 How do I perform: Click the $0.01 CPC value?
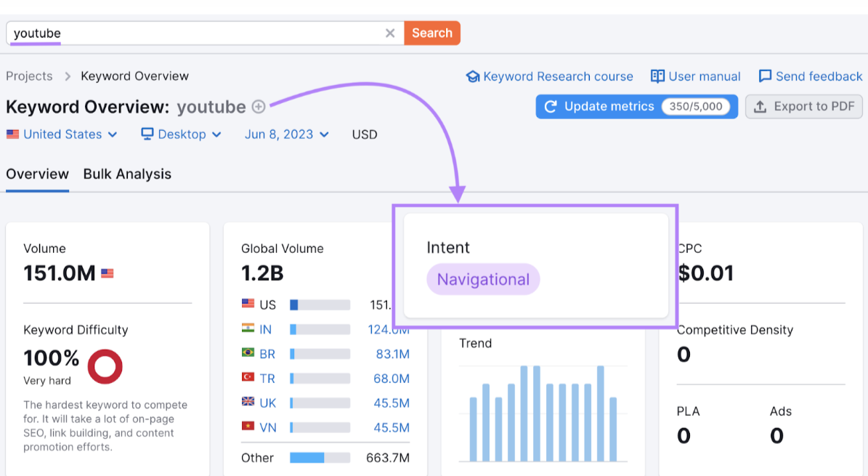coord(706,273)
